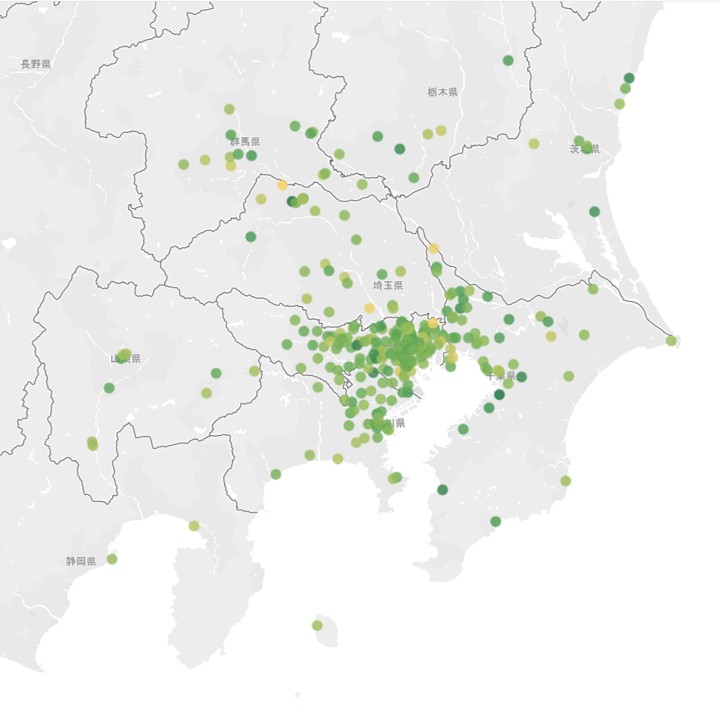The width and height of the screenshot is (720, 720).
Task: Select the easternmost dot on the Chiba coast
Action: click(x=671, y=341)
